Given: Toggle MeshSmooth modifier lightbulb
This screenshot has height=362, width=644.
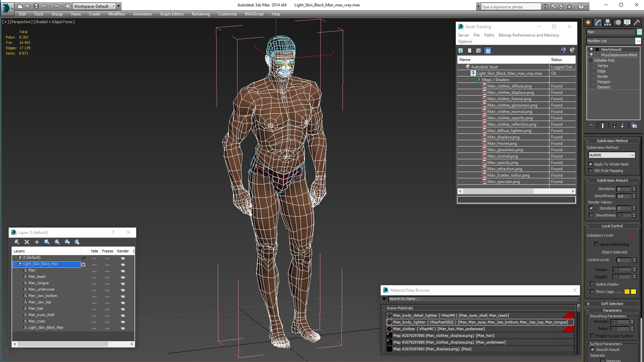Looking at the screenshot, I should [x=591, y=49].
